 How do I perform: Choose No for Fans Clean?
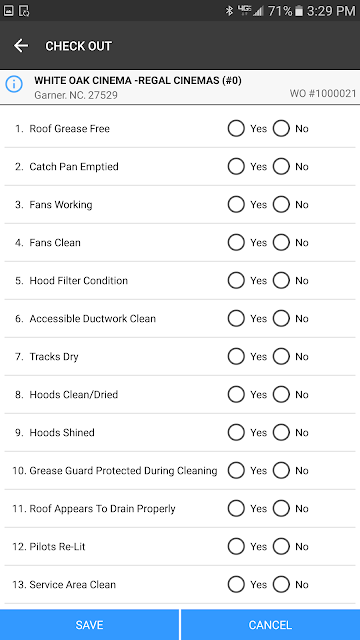tap(281, 242)
